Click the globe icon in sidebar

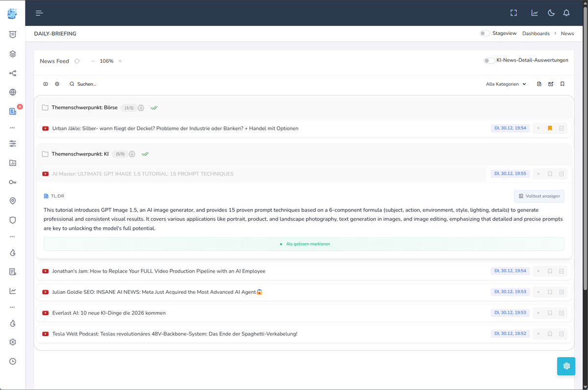click(x=13, y=92)
